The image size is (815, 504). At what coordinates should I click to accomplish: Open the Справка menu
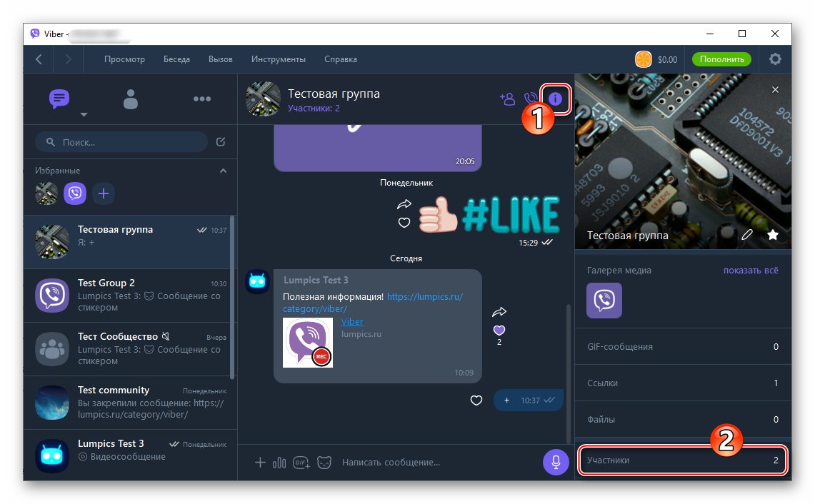[341, 59]
